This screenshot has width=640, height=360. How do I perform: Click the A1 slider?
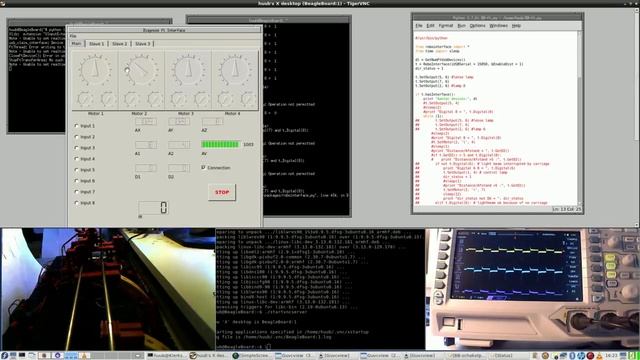tap(146, 145)
